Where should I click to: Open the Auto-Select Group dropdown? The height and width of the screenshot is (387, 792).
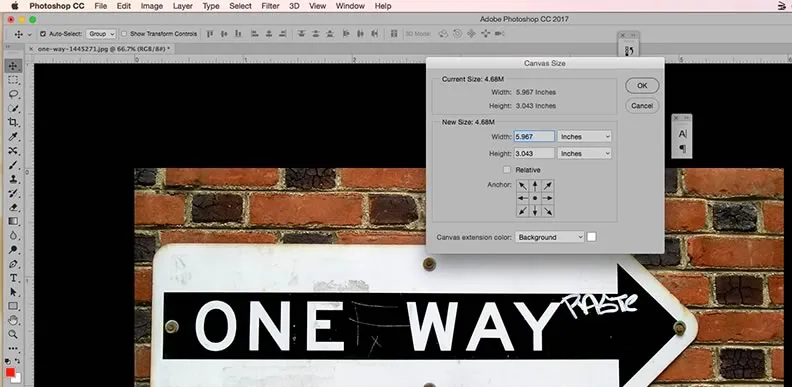tap(101, 34)
